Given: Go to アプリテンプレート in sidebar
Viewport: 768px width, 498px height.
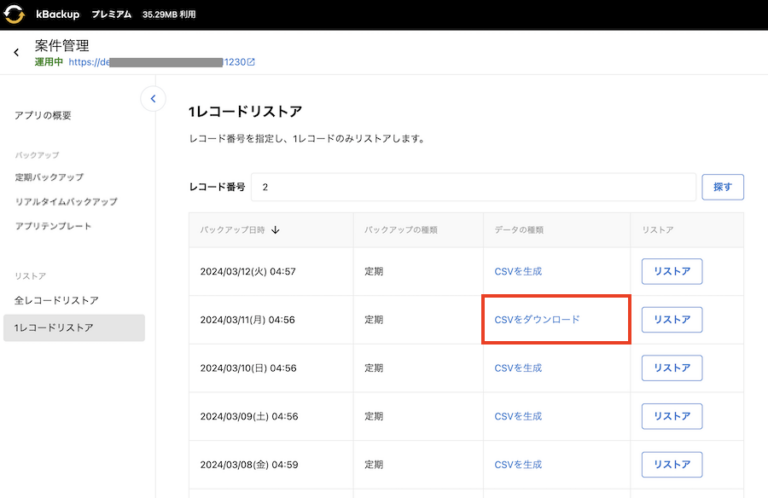Looking at the screenshot, I should 53,226.
